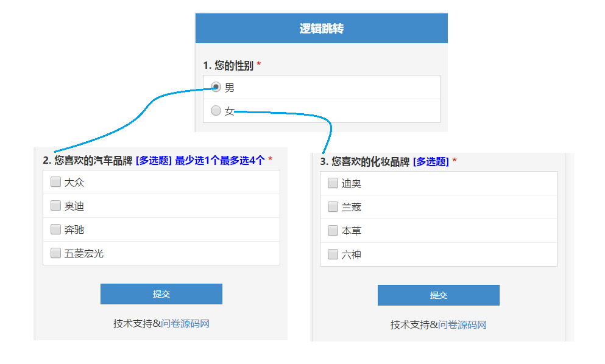The height and width of the screenshot is (364, 605).
Task: Click the 逻辑跳转 header title
Action: coord(322,29)
